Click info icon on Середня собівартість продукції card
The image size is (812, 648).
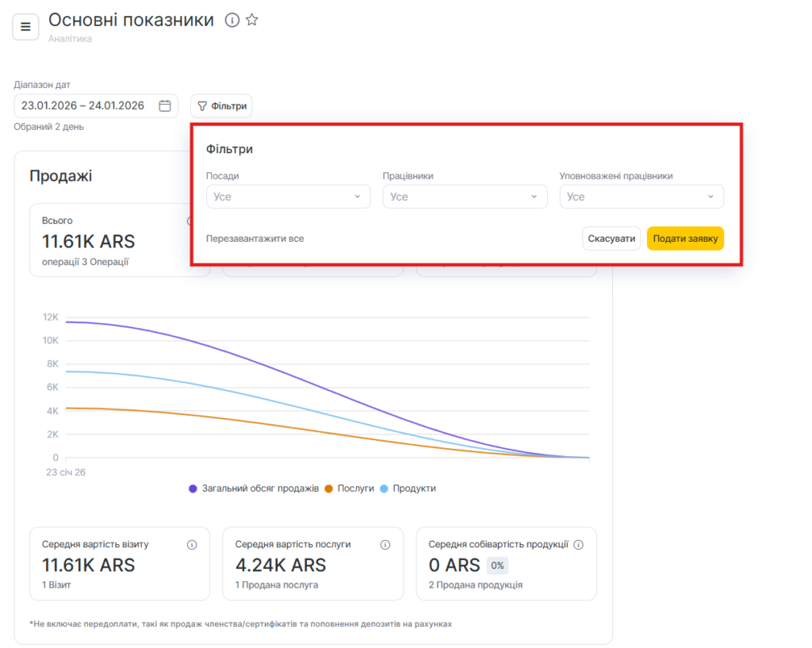(579, 545)
